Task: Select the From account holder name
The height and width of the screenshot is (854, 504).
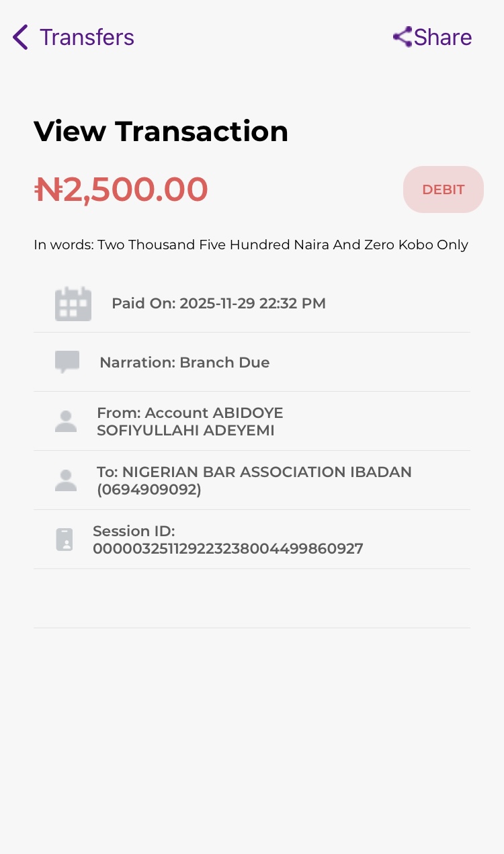Action: pos(190,421)
